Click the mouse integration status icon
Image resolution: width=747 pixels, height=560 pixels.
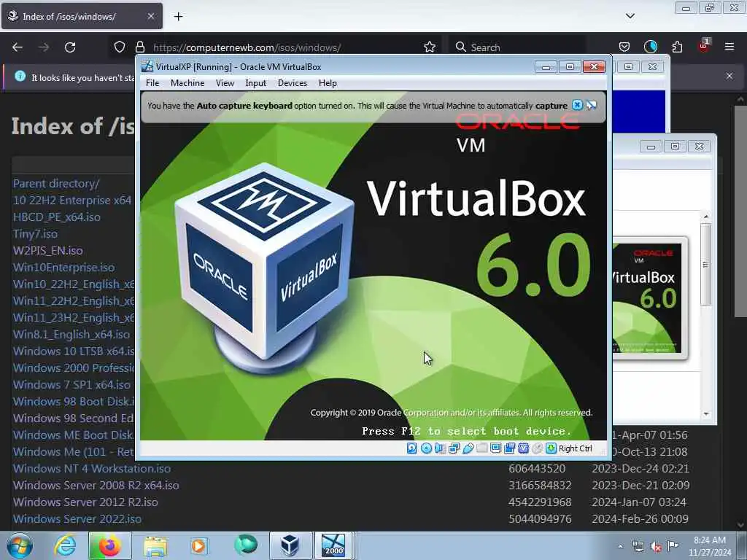538,448
